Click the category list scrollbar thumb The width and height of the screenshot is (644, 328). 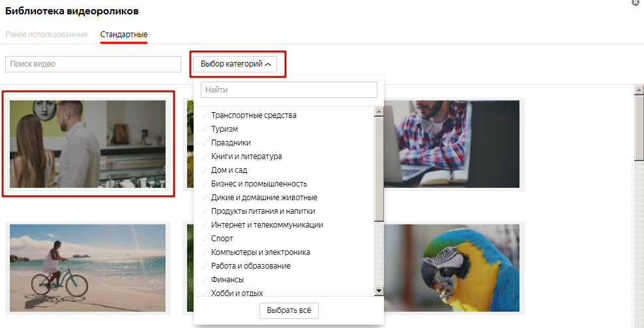[379, 168]
